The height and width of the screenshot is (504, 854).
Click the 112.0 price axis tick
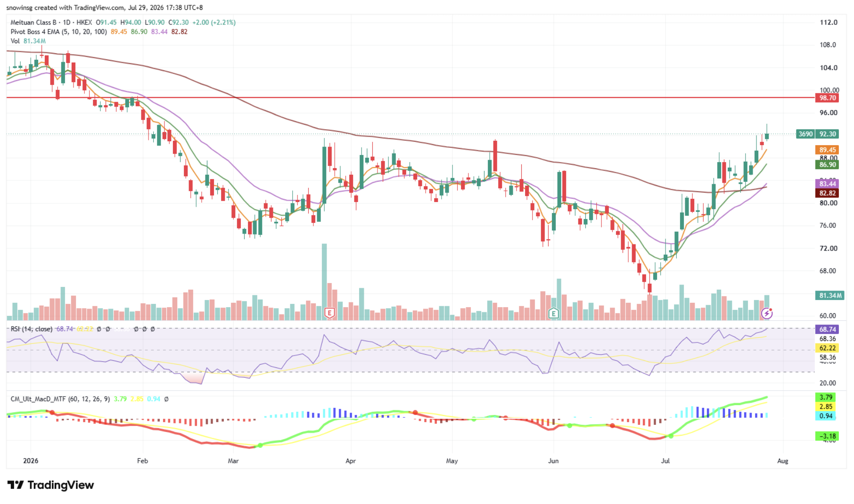829,22
